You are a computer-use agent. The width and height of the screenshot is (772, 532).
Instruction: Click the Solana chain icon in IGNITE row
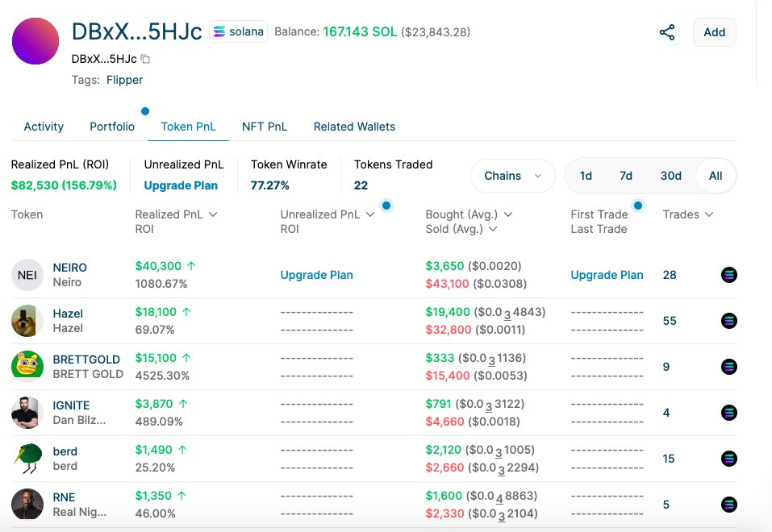[728, 413]
